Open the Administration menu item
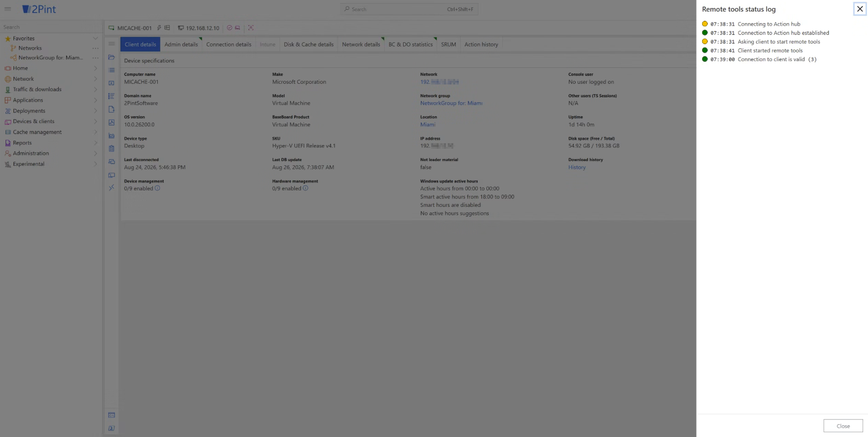Viewport: 868px width, 437px height. [x=51, y=153]
